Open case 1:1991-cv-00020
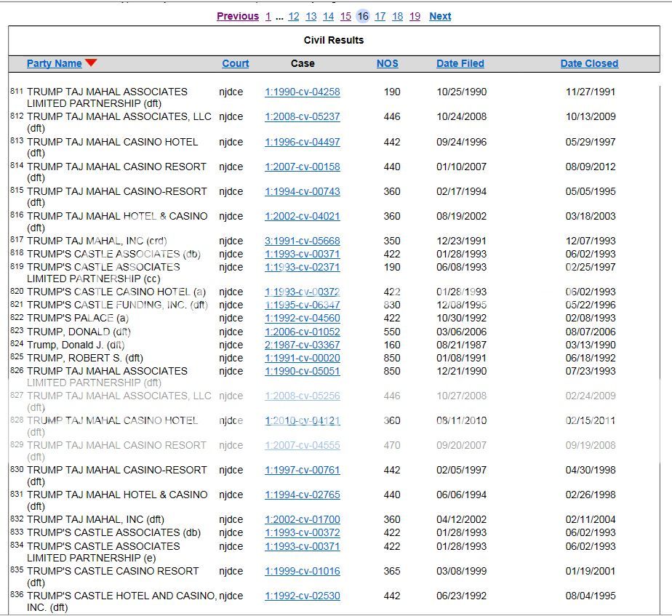Screen dimensions: 672x616 click(302, 358)
